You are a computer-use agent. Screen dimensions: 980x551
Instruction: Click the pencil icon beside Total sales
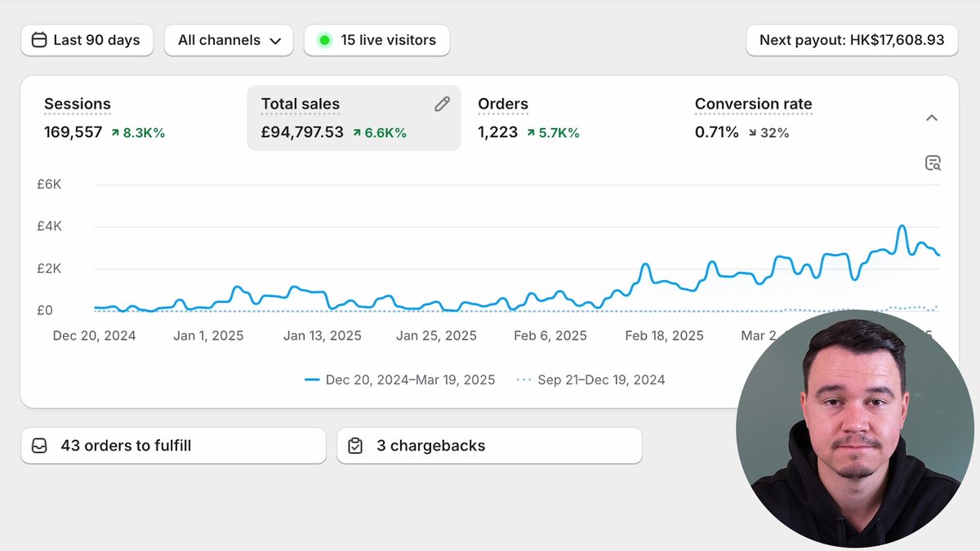[442, 104]
